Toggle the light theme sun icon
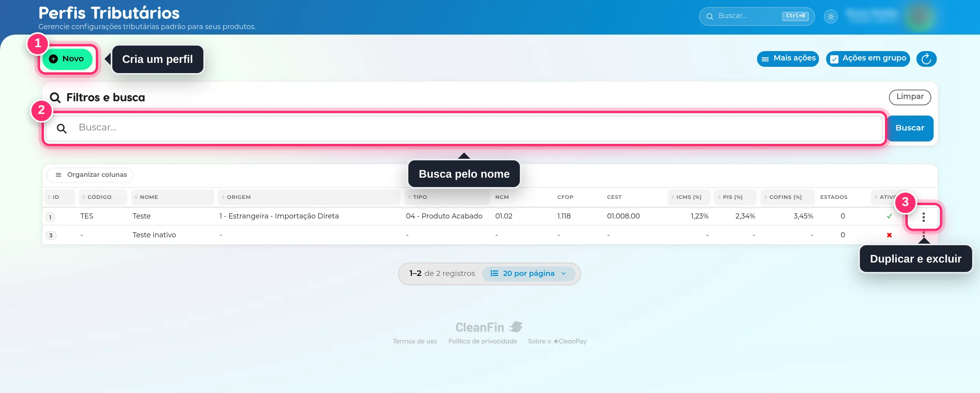The image size is (980, 393). point(831,17)
